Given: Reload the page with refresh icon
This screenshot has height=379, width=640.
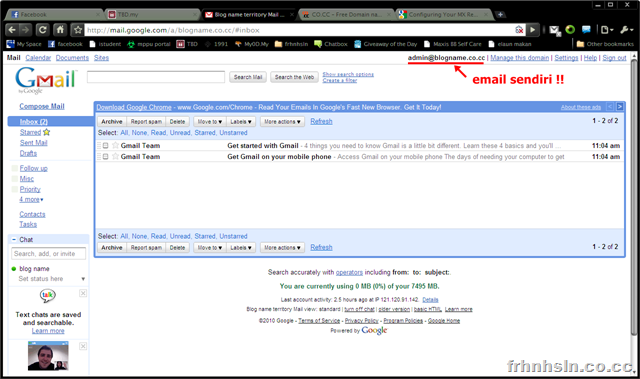Looking at the screenshot, I should click(x=42, y=30).
